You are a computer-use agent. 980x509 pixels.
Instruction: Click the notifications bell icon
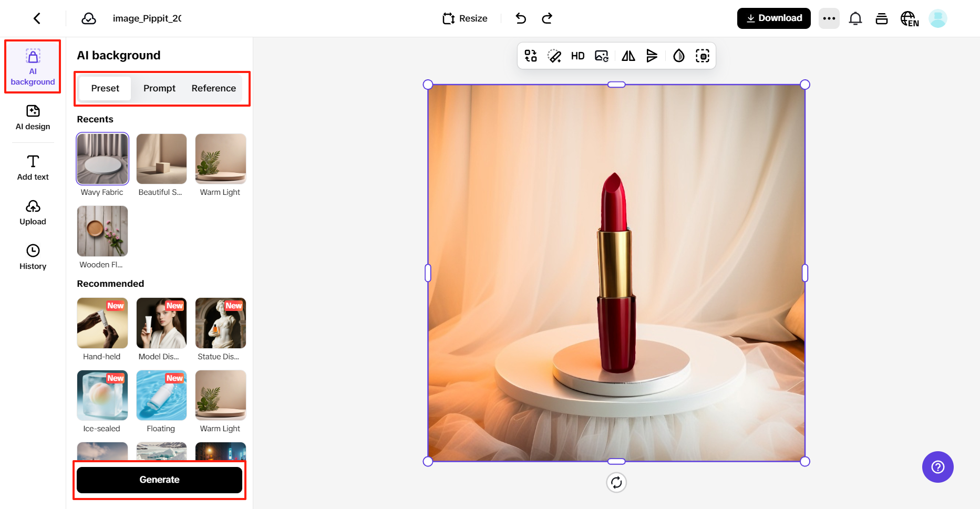(855, 18)
